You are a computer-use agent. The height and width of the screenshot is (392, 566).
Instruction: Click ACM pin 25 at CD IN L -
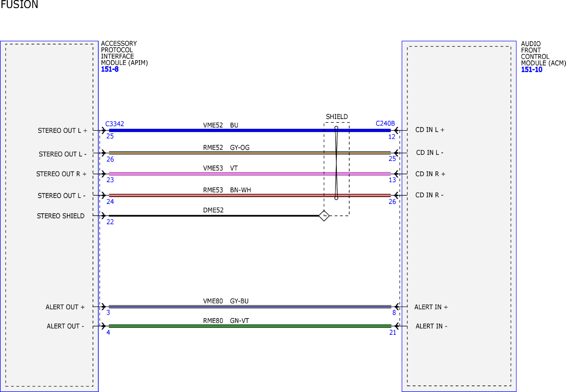pyautogui.click(x=392, y=159)
